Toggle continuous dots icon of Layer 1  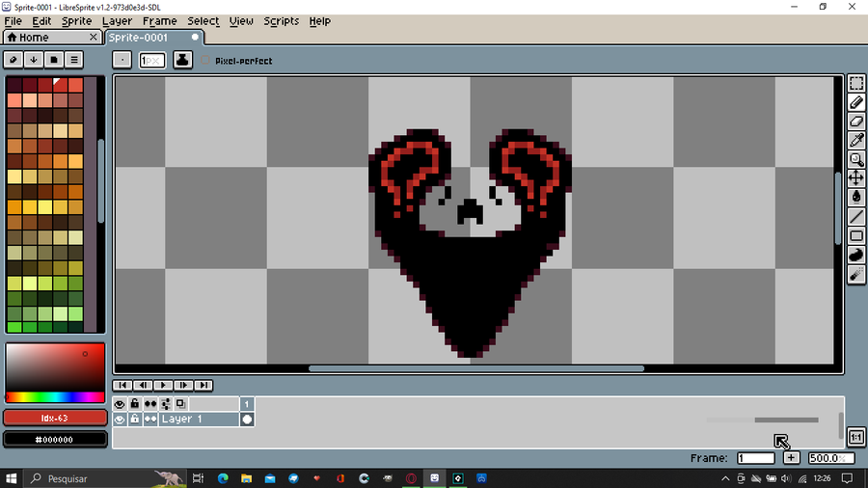pyautogui.click(x=150, y=420)
